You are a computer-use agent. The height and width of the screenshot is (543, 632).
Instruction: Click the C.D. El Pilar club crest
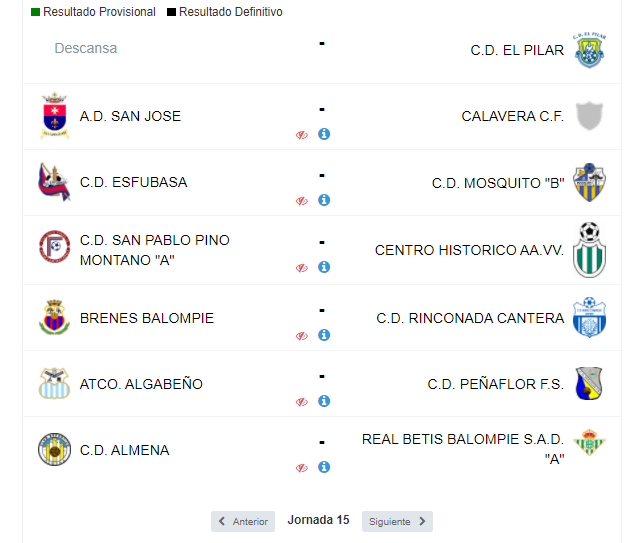click(589, 50)
